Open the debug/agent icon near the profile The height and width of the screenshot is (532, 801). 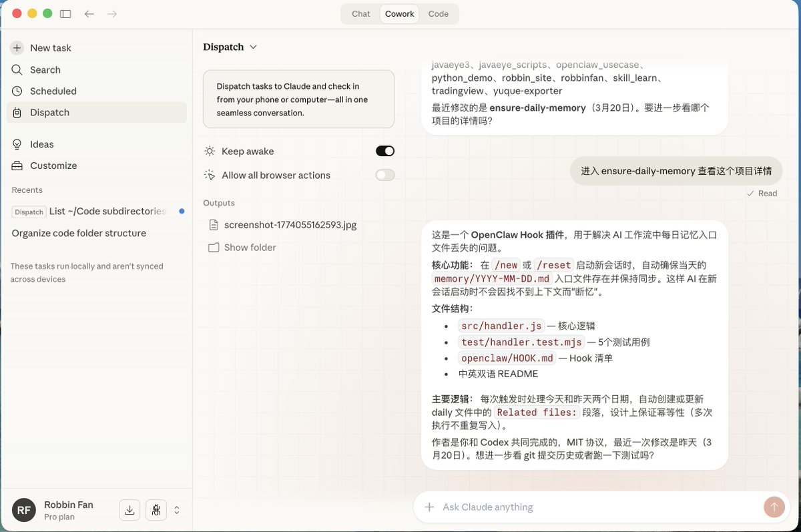click(x=156, y=509)
